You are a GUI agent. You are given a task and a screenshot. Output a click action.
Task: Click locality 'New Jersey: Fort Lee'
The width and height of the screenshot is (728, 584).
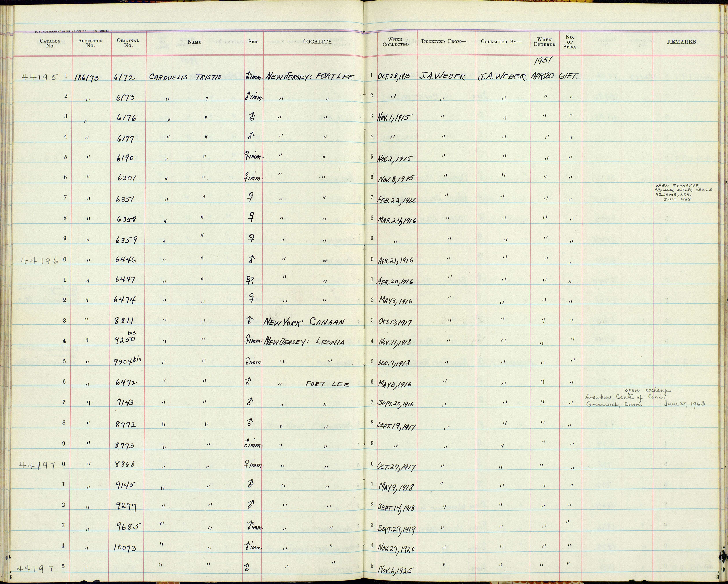pyautogui.click(x=310, y=77)
